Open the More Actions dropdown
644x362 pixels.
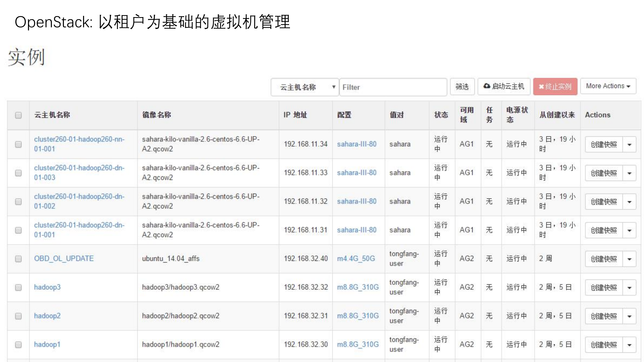608,86
